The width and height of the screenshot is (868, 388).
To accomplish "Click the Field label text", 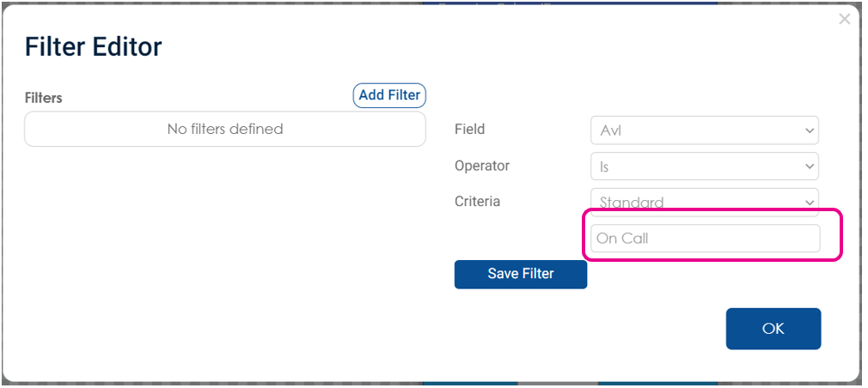I will pos(469,130).
